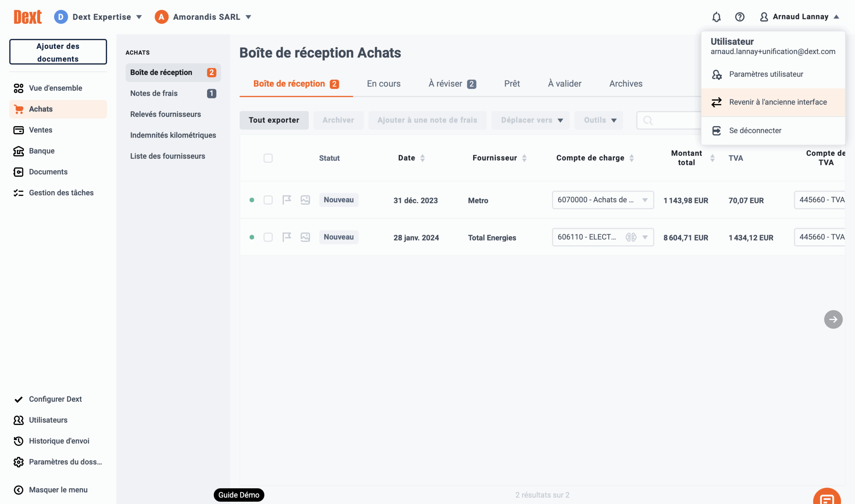Click the Paramètres du dossier gear icon
The height and width of the screenshot is (504, 855).
point(18,462)
